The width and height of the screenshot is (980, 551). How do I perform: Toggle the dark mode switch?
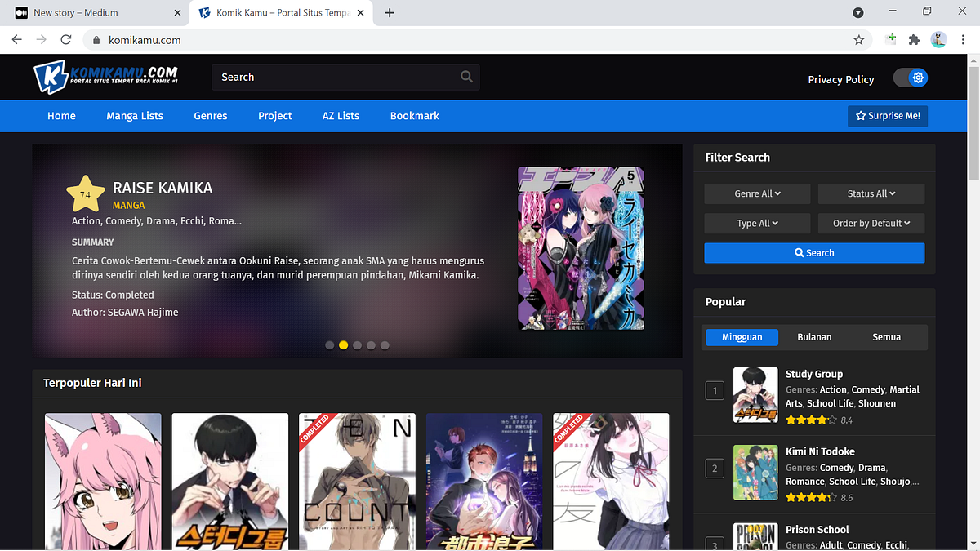911,77
